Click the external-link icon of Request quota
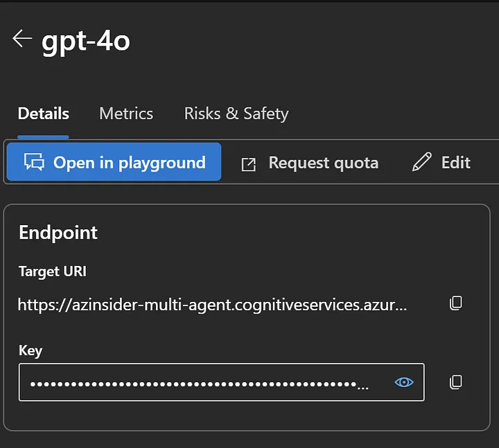Viewport: 499px width, 448px height. pos(248,163)
